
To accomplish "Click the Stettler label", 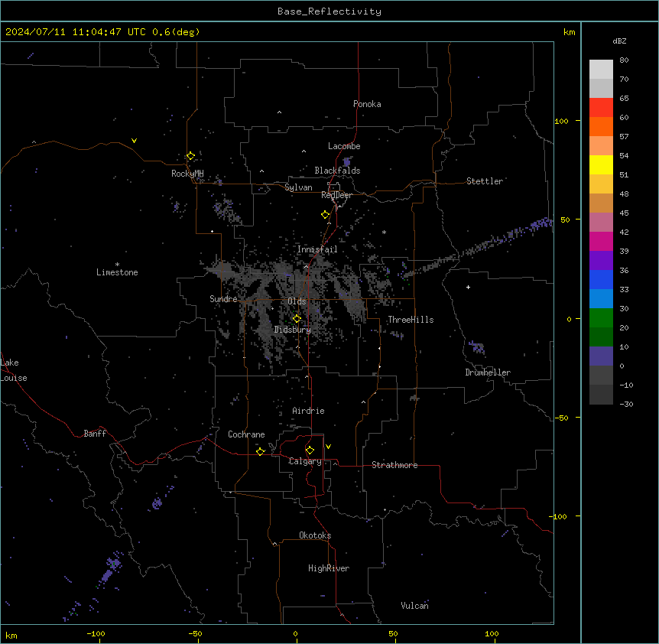I will point(485,181).
